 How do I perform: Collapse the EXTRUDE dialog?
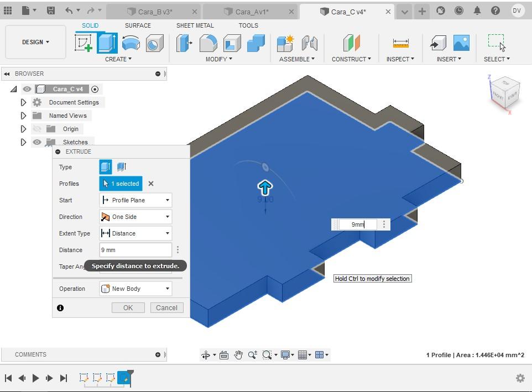(x=58, y=151)
